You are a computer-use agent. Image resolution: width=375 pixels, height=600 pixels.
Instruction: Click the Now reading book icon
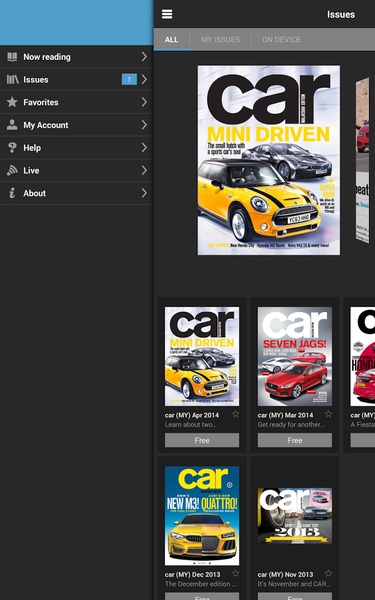pos(12,57)
